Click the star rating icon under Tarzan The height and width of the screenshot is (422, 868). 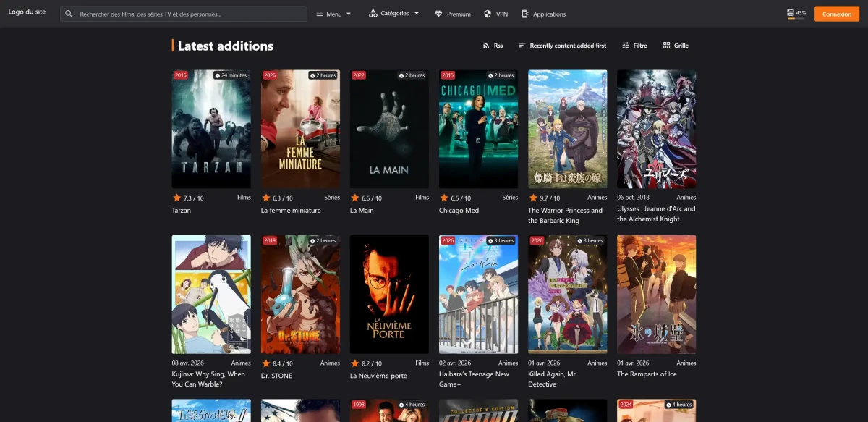click(x=176, y=198)
